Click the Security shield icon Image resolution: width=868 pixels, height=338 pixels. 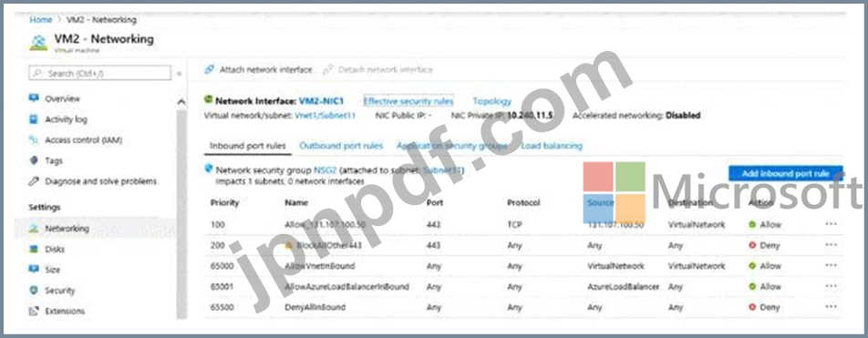(35, 290)
